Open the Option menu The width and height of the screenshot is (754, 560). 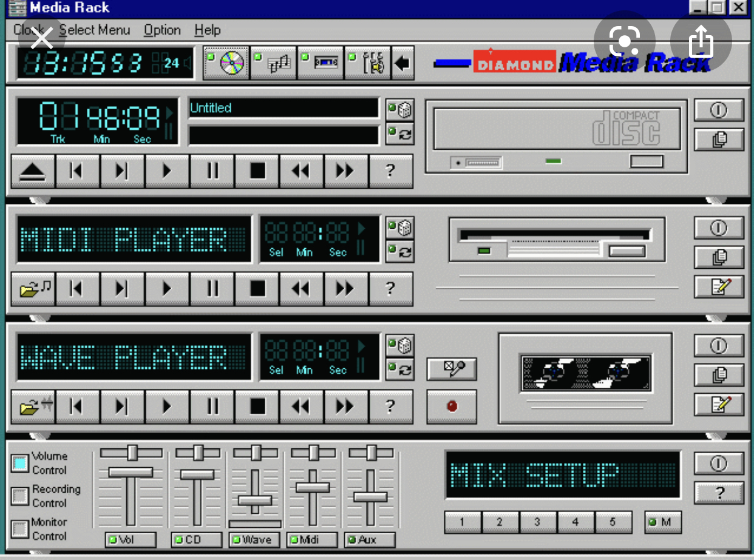click(161, 30)
